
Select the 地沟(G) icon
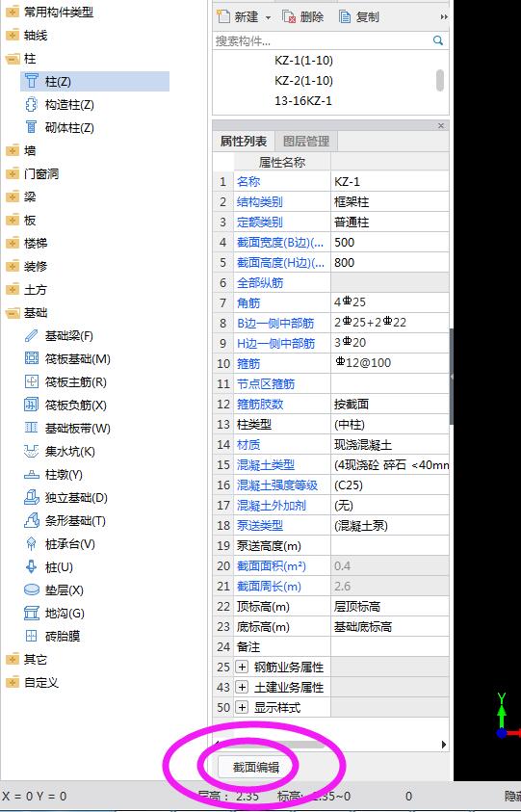pos(32,614)
